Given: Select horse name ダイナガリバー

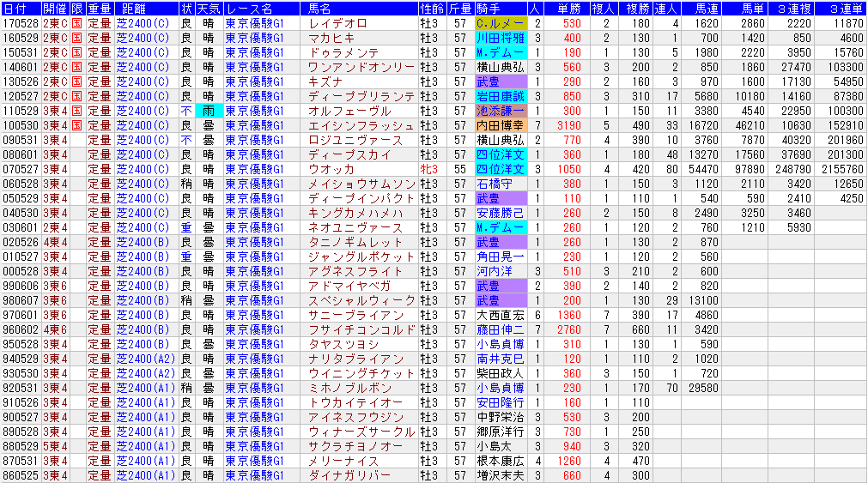Looking at the screenshot, I should point(349,475).
